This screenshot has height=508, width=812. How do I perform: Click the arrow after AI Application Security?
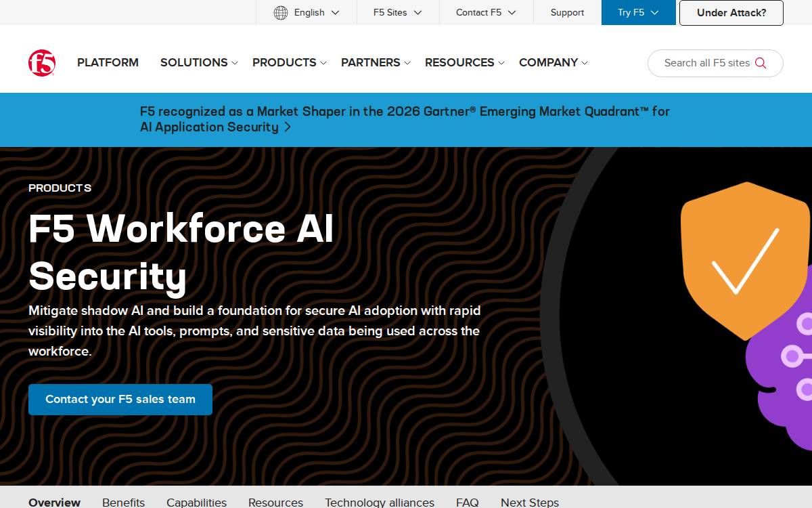coord(288,127)
